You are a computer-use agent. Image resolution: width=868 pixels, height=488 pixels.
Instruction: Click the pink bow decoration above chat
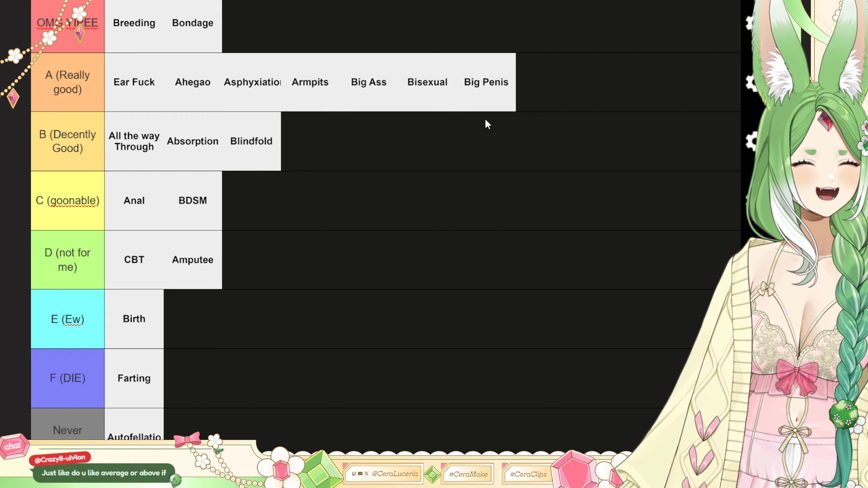click(187, 439)
